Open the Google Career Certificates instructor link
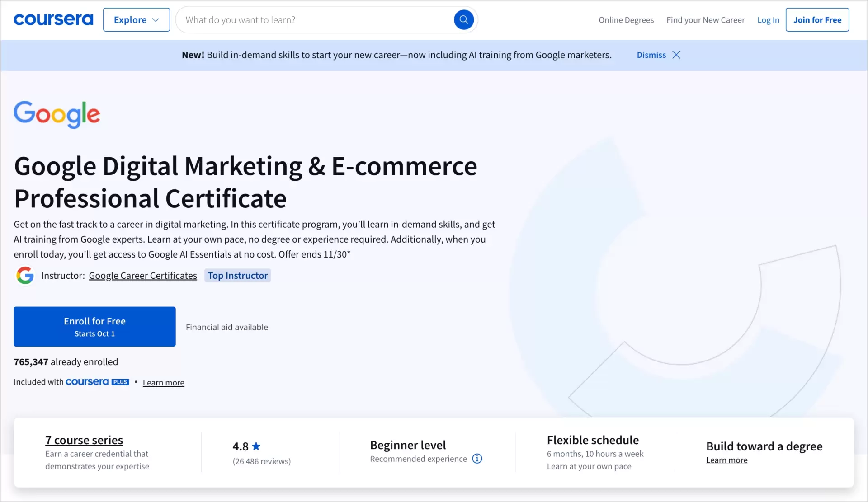The height and width of the screenshot is (502, 868). tap(142, 275)
